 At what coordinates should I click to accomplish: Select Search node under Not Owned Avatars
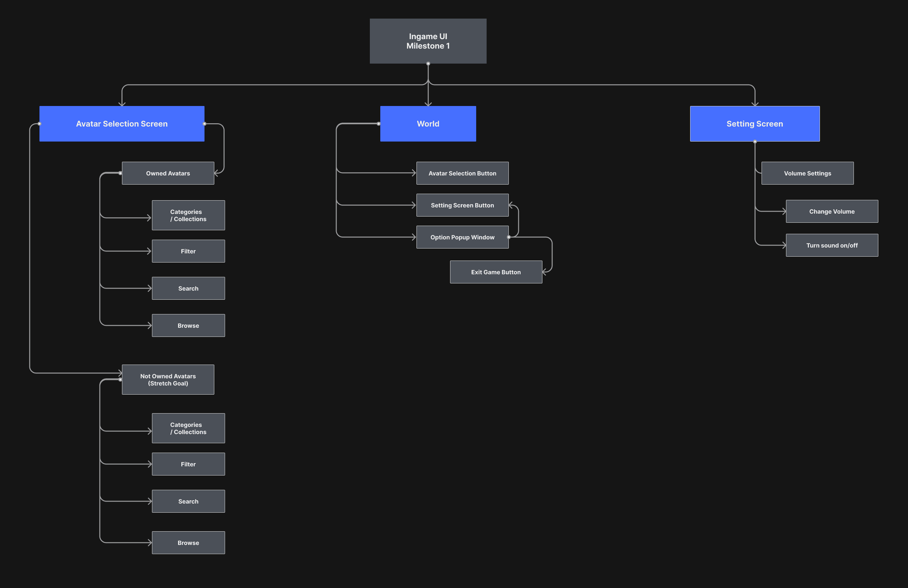click(188, 501)
